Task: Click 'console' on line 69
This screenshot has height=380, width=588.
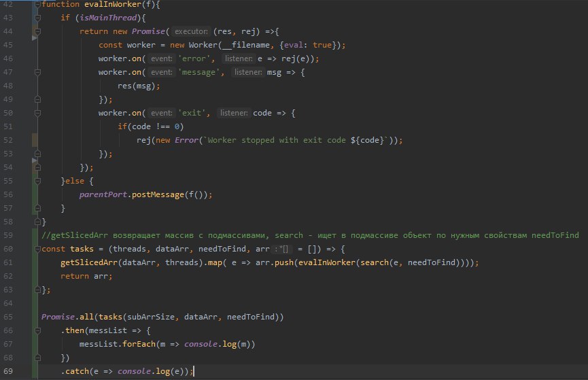Action: pyautogui.click(x=134, y=371)
